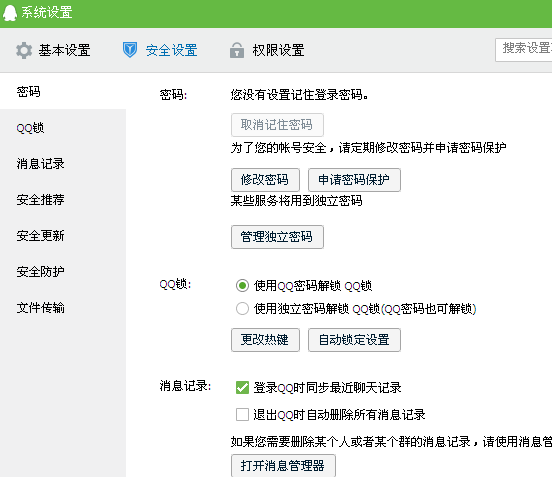Screen dimensions: 552x477
Task: Click the 为了您的帐号安全 advisory text
Action: point(369,148)
